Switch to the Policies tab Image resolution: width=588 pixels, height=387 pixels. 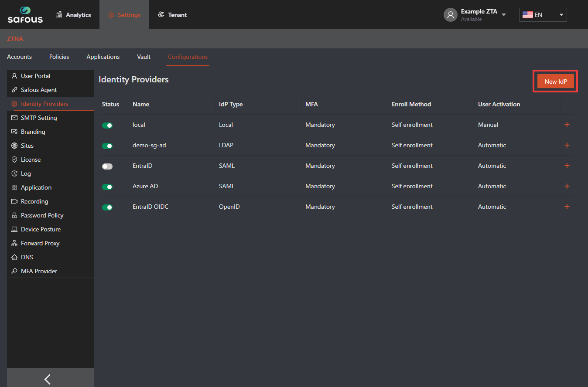point(59,57)
